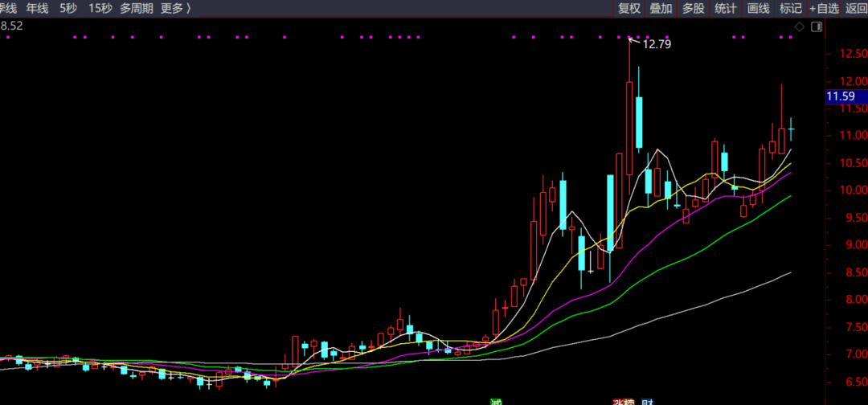Open the 叠加 overlay option

(661, 8)
